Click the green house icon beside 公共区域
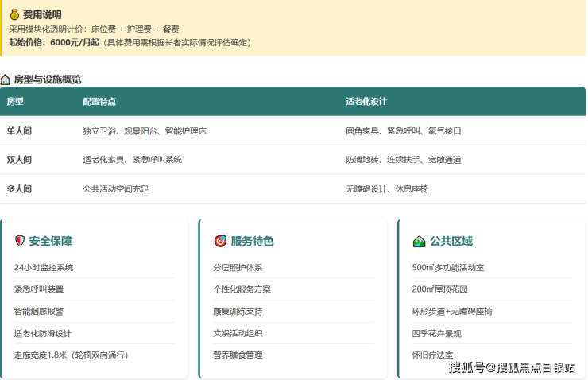The image size is (588, 380). [x=419, y=241]
